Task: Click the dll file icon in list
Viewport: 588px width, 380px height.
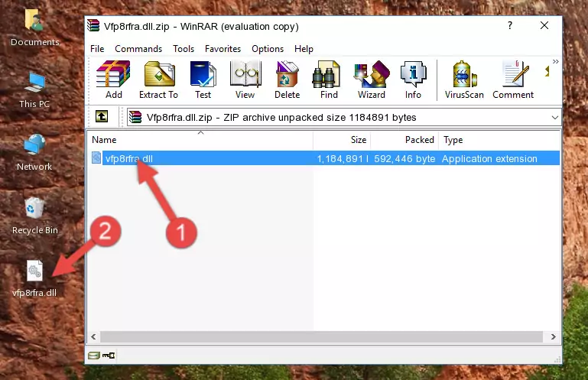Action: click(96, 158)
